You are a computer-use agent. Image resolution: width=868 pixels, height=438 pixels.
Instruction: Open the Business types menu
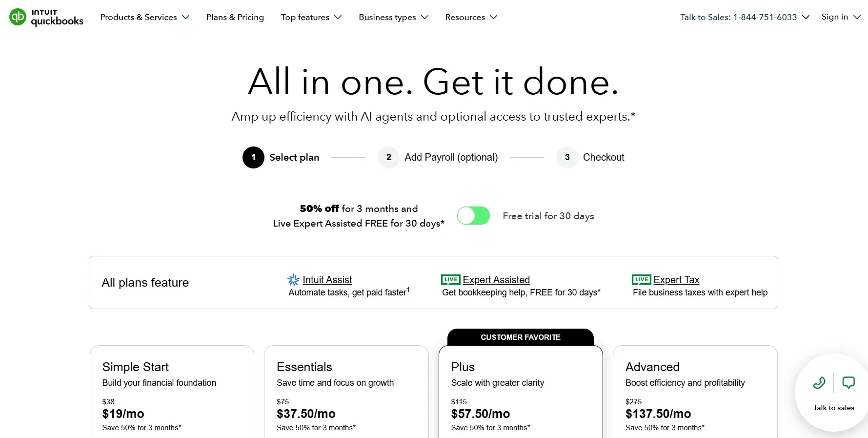click(393, 17)
